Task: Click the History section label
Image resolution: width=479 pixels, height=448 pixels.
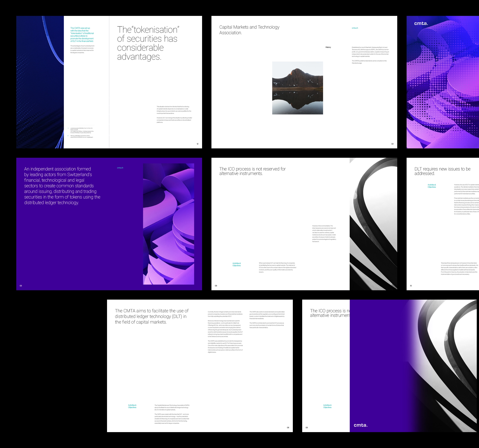Action: [328, 47]
